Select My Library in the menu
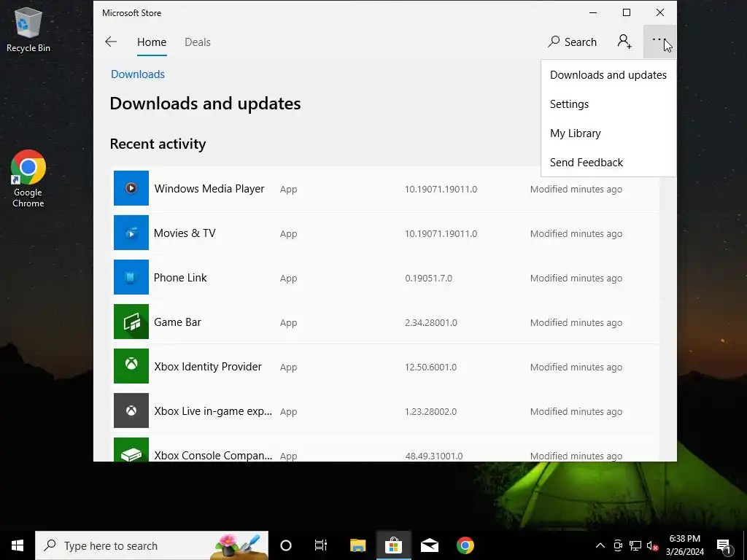Image resolution: width=747 pixels, height=560 pixels. point(608,133)
